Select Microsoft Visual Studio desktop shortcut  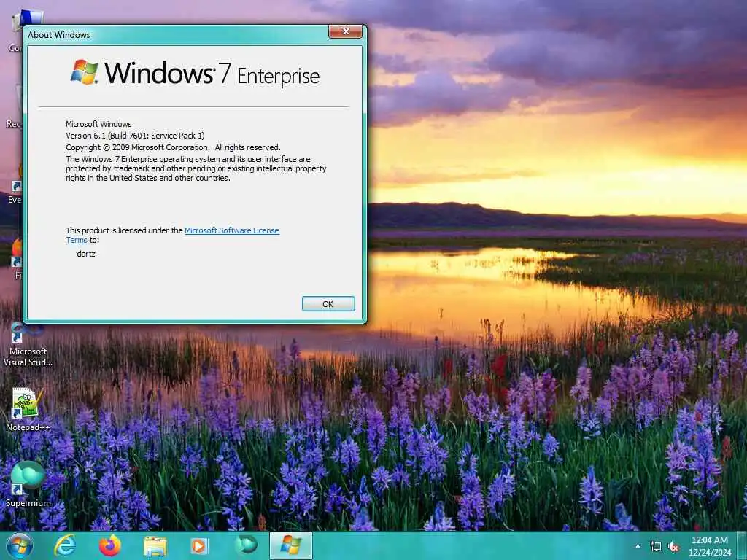28,346
